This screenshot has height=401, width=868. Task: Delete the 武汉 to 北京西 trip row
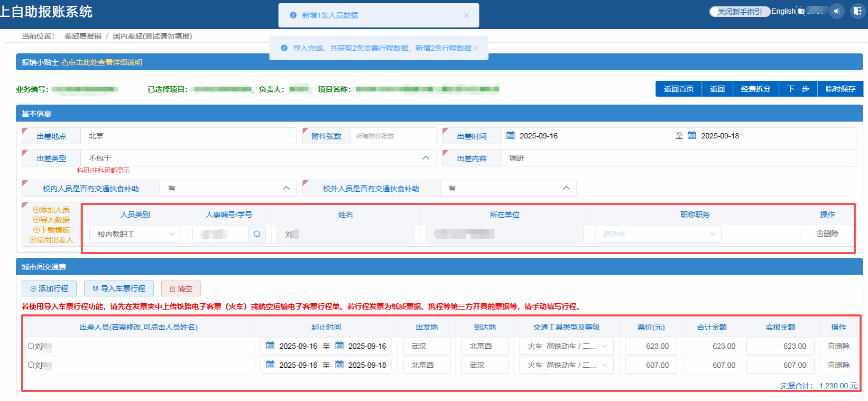pos(838,346)
